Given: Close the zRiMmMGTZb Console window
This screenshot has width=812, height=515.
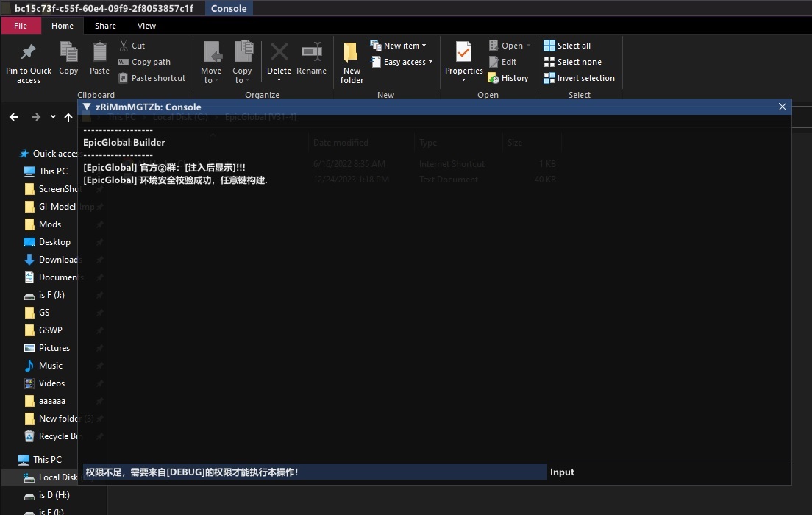Looking at the screenshot, I should [x=782, y=107].
